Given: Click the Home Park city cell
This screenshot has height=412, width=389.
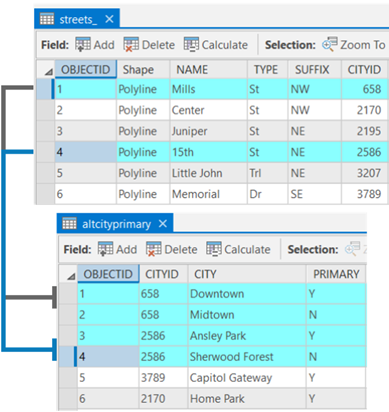Looking at the screenshot, I should (247, 398).
